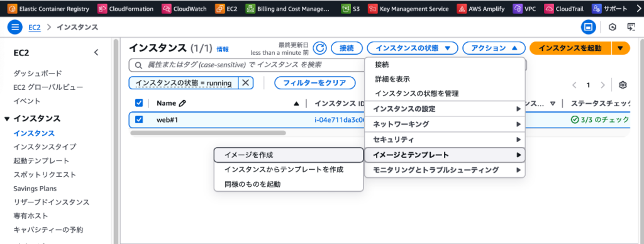The image size is (644, 244).
Task: Open Savings Plans sidebar link
Action: tap(35, 189)
